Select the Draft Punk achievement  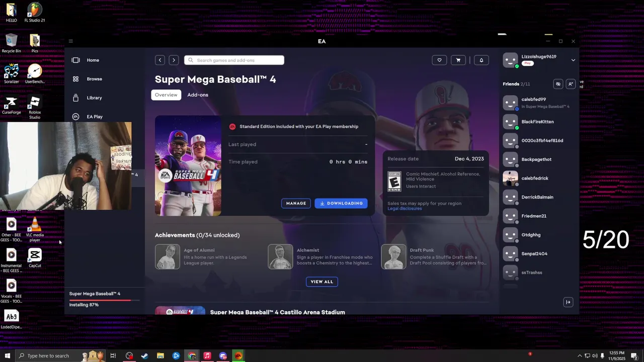click(435, 257)
